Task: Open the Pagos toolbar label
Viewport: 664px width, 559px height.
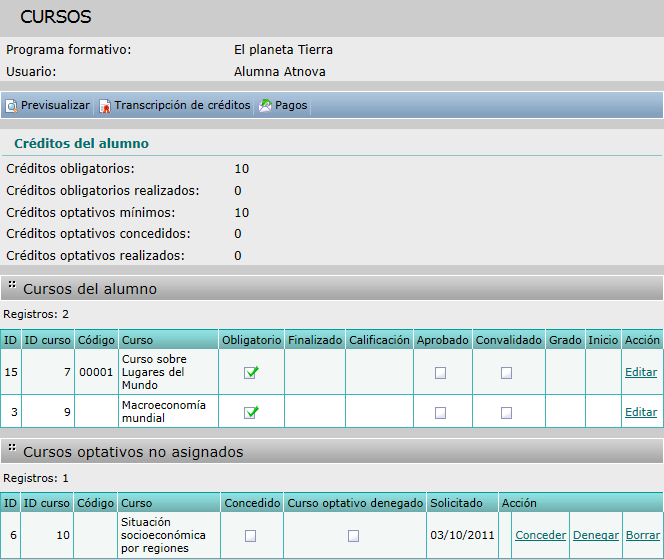Action: tap(291, 105)
